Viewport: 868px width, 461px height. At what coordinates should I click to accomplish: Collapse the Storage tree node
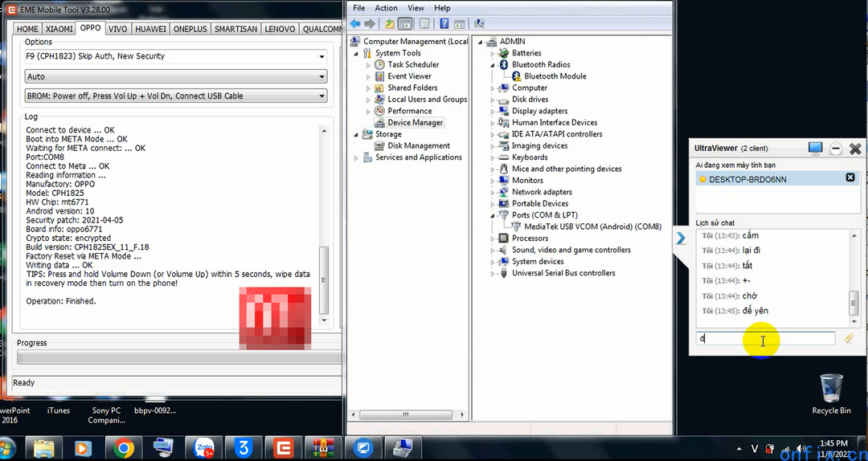[x=356, y=134]
